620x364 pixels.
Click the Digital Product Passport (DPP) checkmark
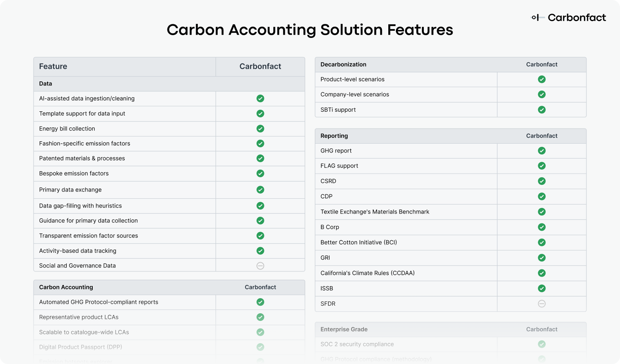pyautogui.click(x=260, y=347)
